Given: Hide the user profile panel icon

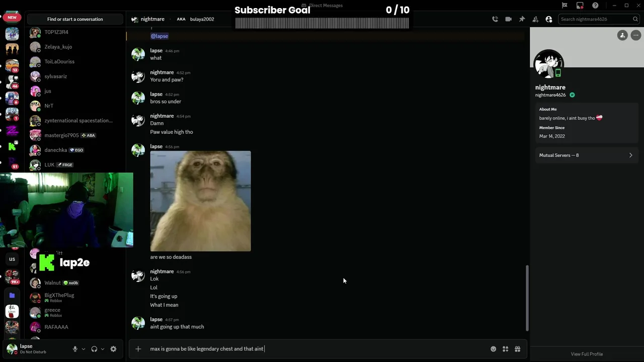Looking at the screenshot, I should [549, 19].
